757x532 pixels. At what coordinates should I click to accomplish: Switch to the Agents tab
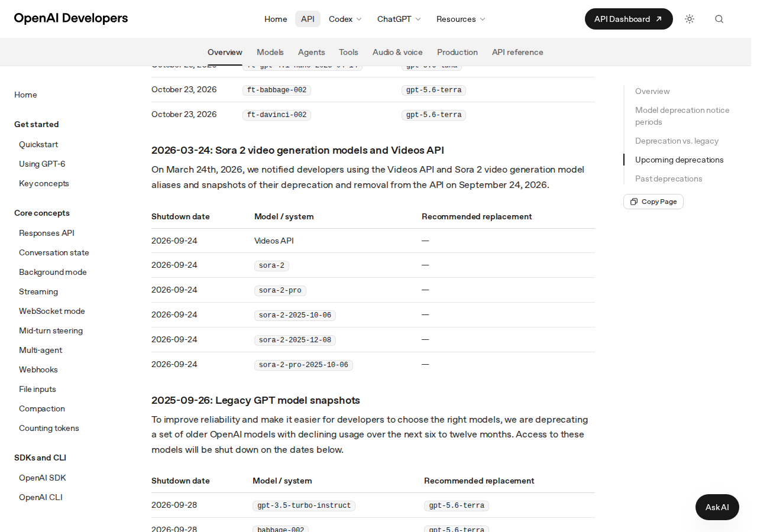tap(312, 52)
